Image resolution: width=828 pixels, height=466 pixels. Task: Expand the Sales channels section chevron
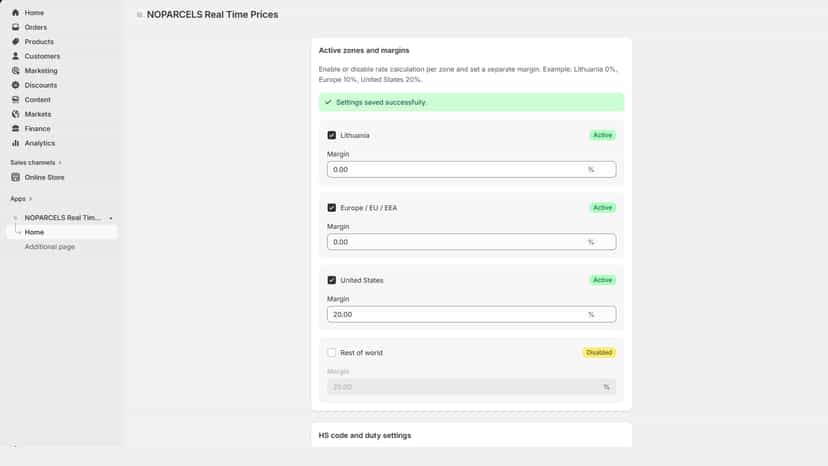tap(60, 163)
